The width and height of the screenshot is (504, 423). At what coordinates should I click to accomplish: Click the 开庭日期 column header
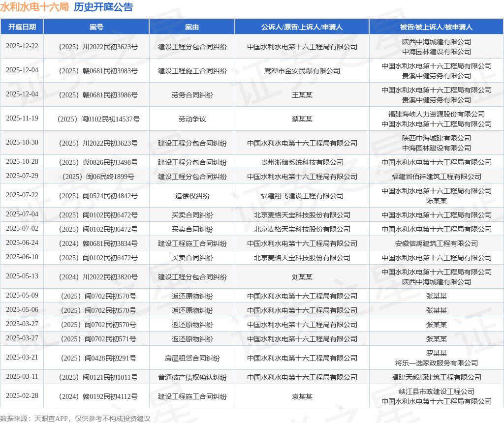pos(22,27)
